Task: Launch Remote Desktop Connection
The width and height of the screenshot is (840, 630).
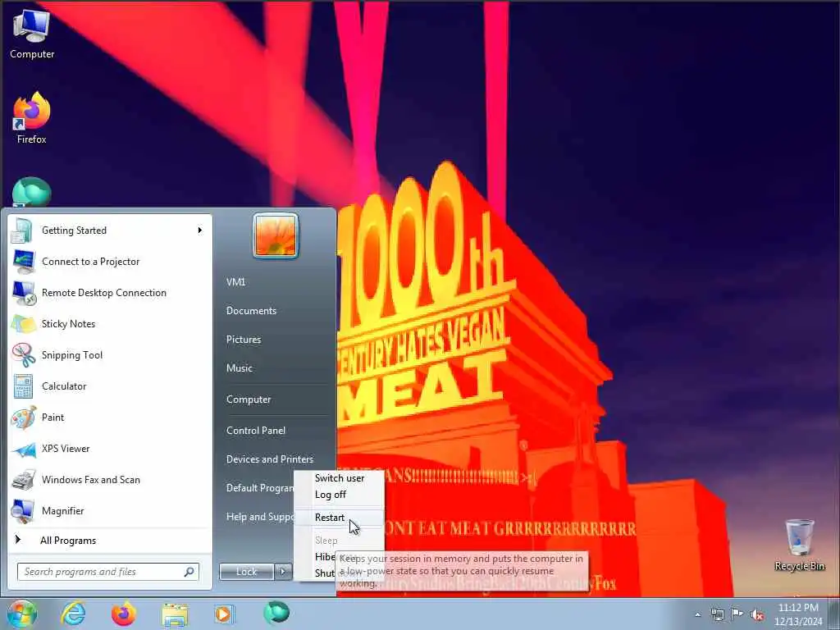Action: tap(111, 293)
